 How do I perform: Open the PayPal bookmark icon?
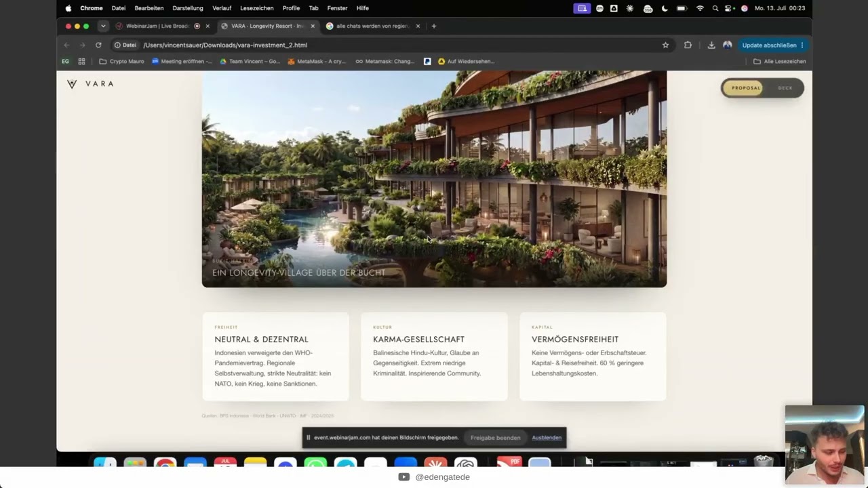point(427,61)
